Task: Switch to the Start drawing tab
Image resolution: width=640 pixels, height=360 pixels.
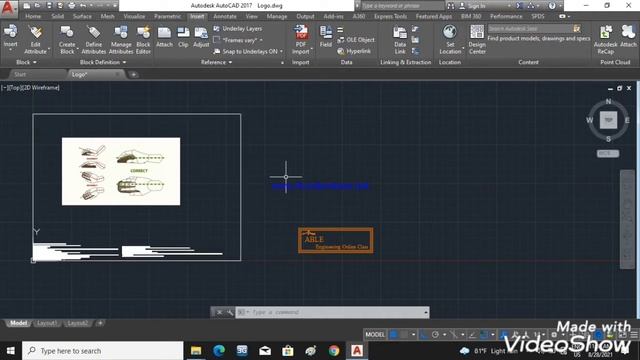Action: (20, 74)
